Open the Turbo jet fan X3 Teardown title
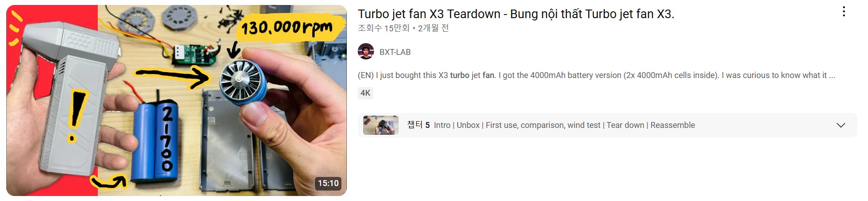Screen dimensions: 868x201 516,14
